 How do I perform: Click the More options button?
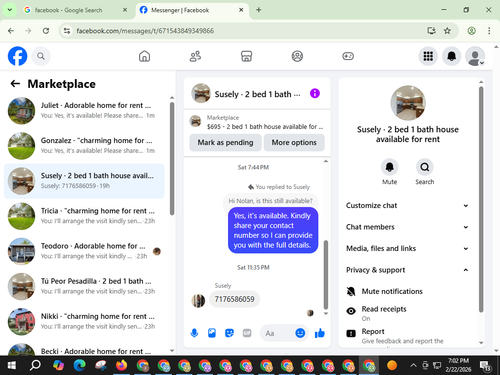tap(294, 142)
